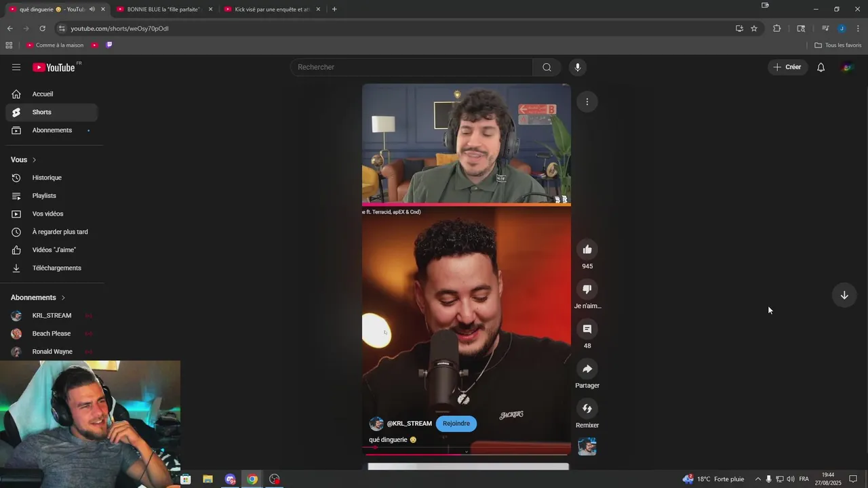Screen dimensions: 868x488
Task: Open the comments showing 48
Action: [587, 329]
